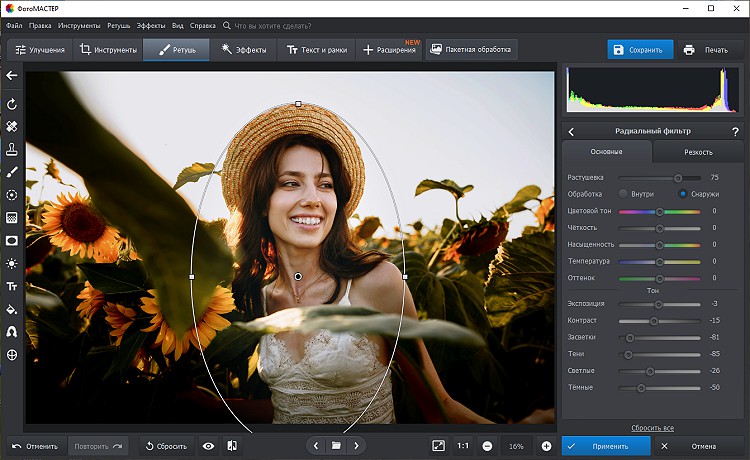Screen dimensions: 750x460
Task: Select the stamp tool in left sidebar
Action: pyautogui.click(x=12, y=150)
